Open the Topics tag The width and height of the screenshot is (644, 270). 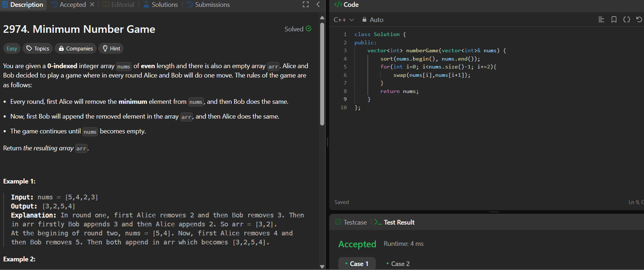[x=38, y=49]
